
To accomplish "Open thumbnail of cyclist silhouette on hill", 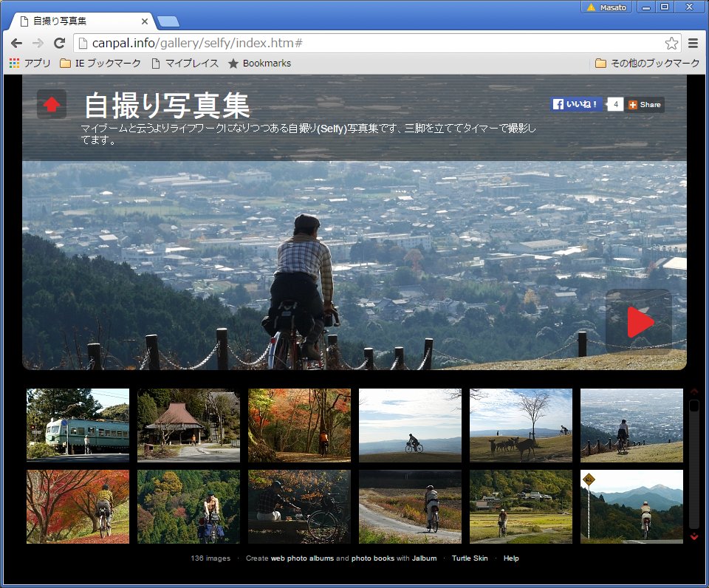I will pos(410,425).
